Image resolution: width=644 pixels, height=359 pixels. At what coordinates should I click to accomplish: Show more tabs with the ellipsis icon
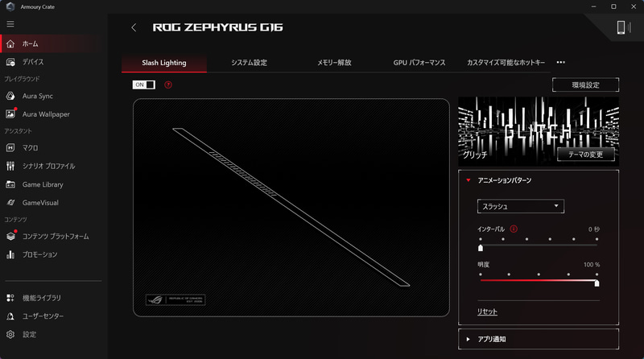(x=560, y=63)
